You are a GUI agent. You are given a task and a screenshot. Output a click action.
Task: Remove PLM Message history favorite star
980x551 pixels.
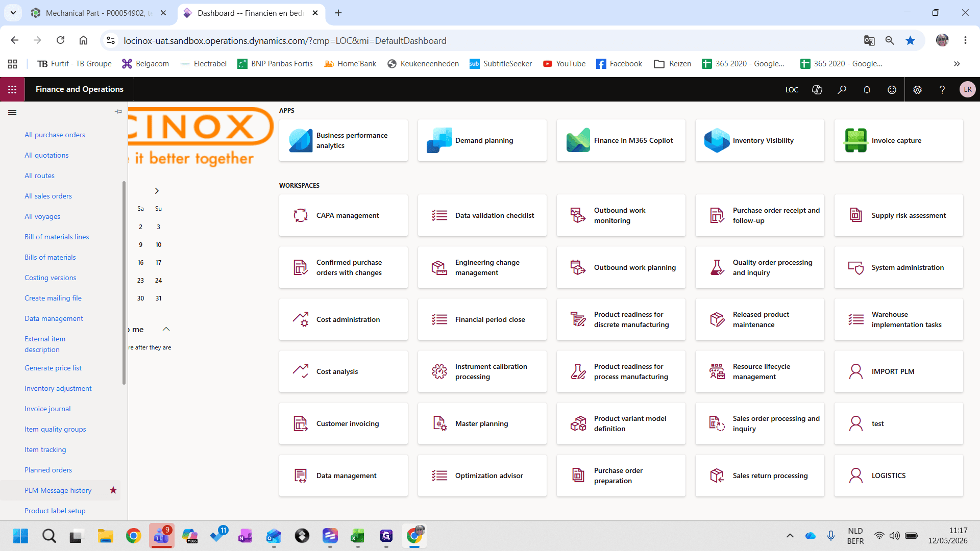[113, 490]
